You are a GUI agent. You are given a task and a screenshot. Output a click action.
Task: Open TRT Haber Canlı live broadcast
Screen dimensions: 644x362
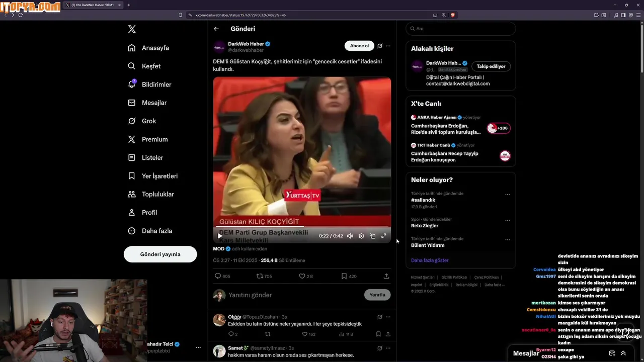[x=460, y=153]
